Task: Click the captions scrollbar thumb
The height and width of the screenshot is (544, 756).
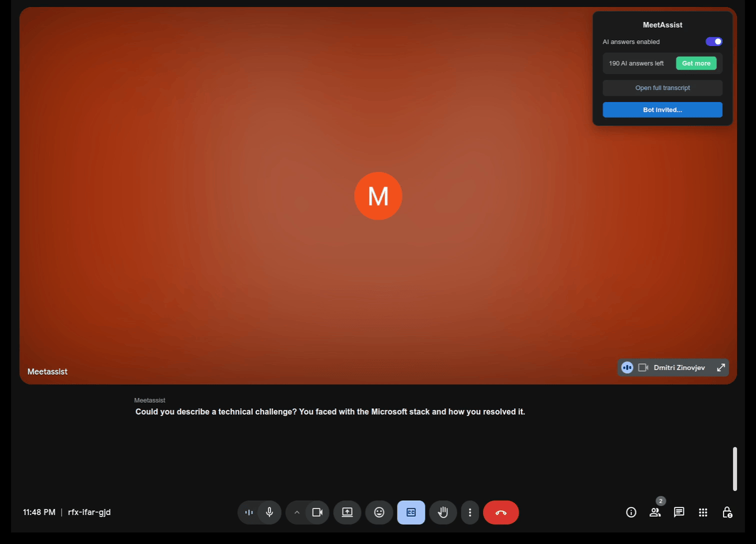Action: [x=735, y=468]
